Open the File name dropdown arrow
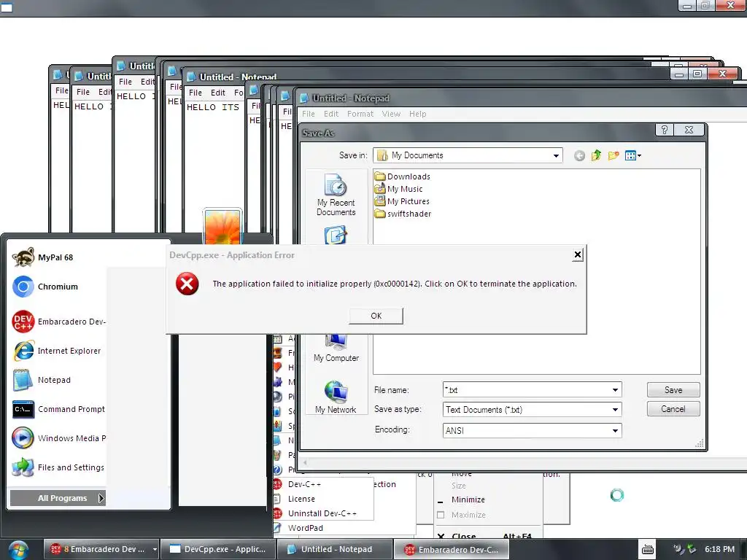This screenshot has height=560, width=747. [x=615, y=390]
